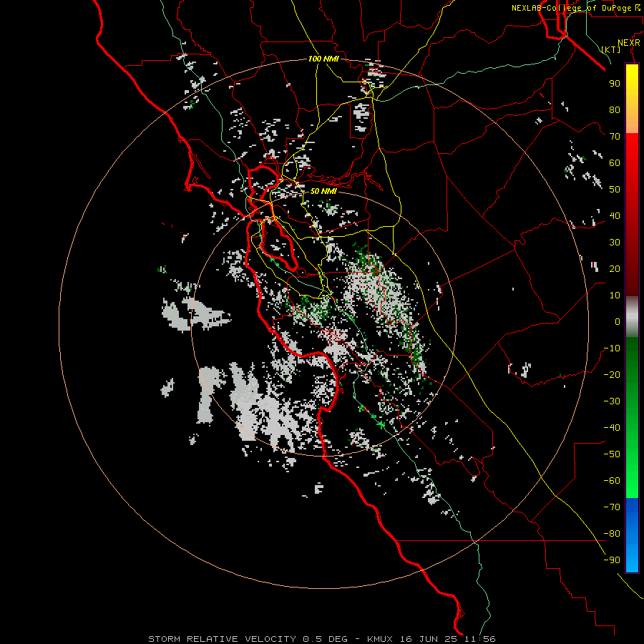Select the 30 value on the velocity scale
Viewport: 644px width, 644px height.
[x=615, y=243]
